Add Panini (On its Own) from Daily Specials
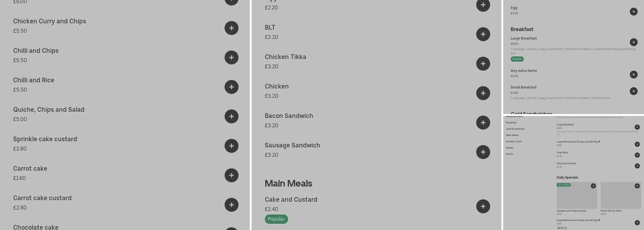 tap(637, 186)
